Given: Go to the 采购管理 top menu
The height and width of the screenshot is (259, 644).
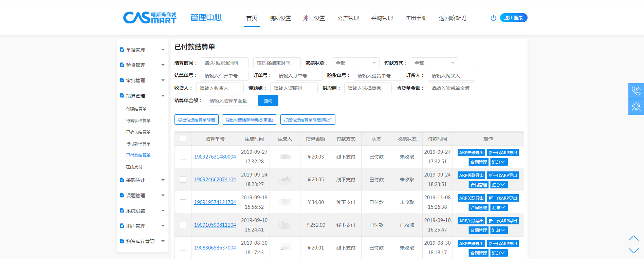Looking at the screenshot, I should pos(382,18).
